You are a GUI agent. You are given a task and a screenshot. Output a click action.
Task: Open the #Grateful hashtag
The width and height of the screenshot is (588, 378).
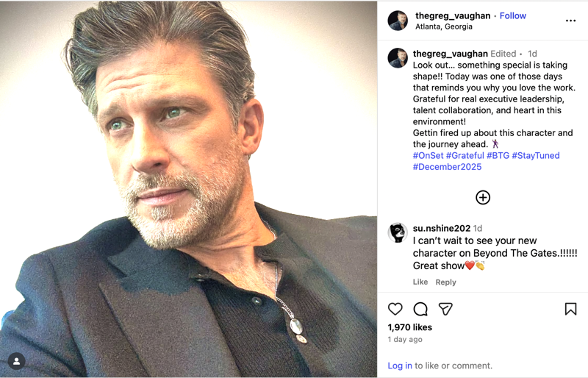[465, 155]
